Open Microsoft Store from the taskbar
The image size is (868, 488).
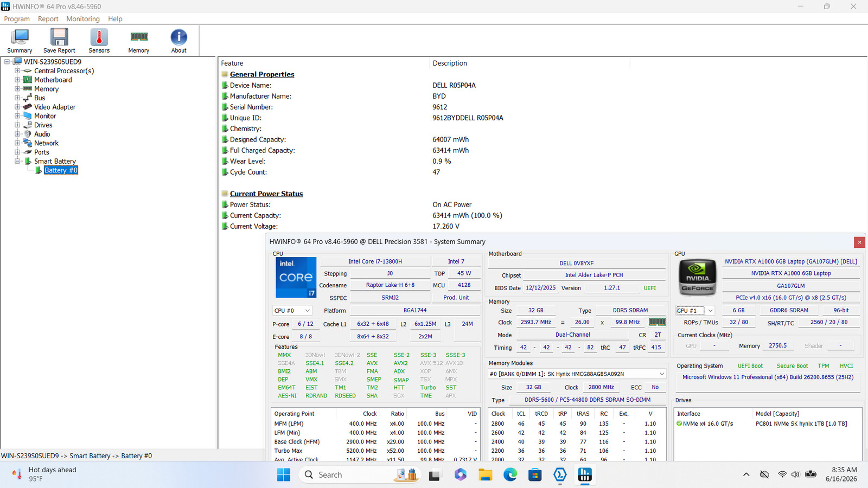(535, 475)
